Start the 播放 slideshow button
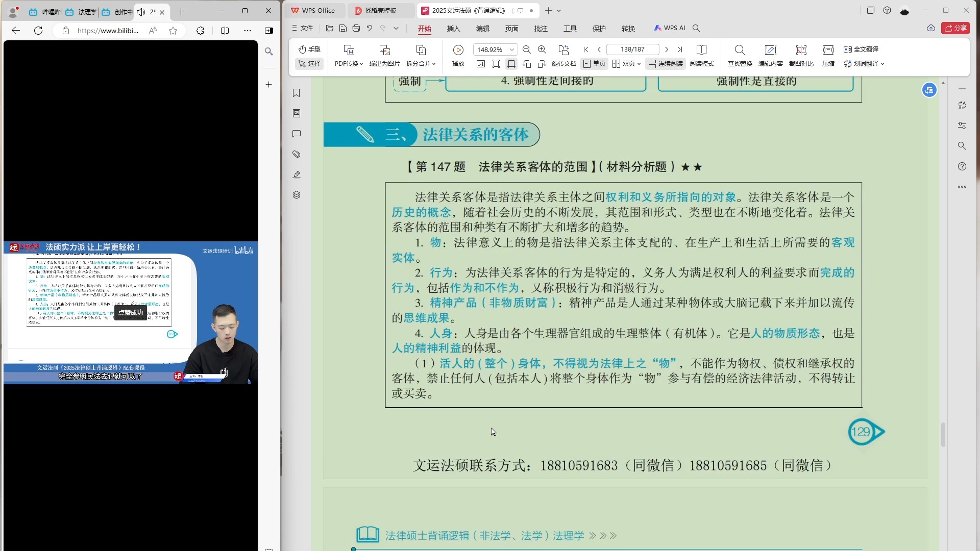Image resolution: width=980 pixels, height=551 pixels. tap(458, 56)
